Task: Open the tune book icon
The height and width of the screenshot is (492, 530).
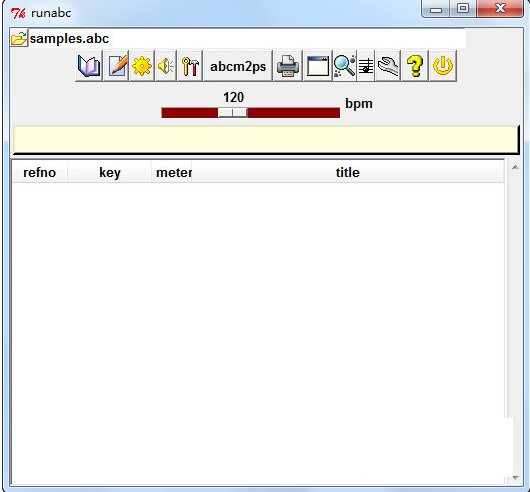Action: 89,66
